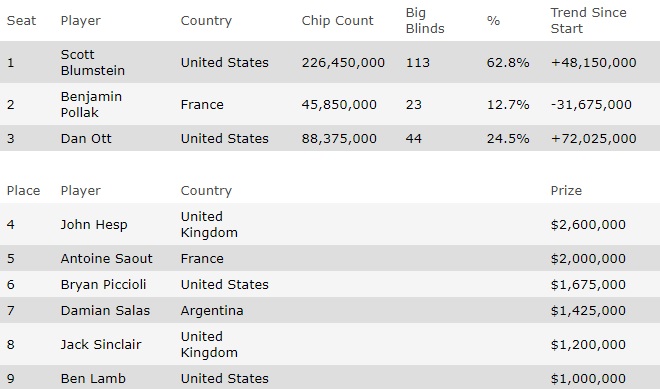The height and width of the screenshot is (389, 660).
Task: Click Ben Lamb player name
Action: coord(93,378)
